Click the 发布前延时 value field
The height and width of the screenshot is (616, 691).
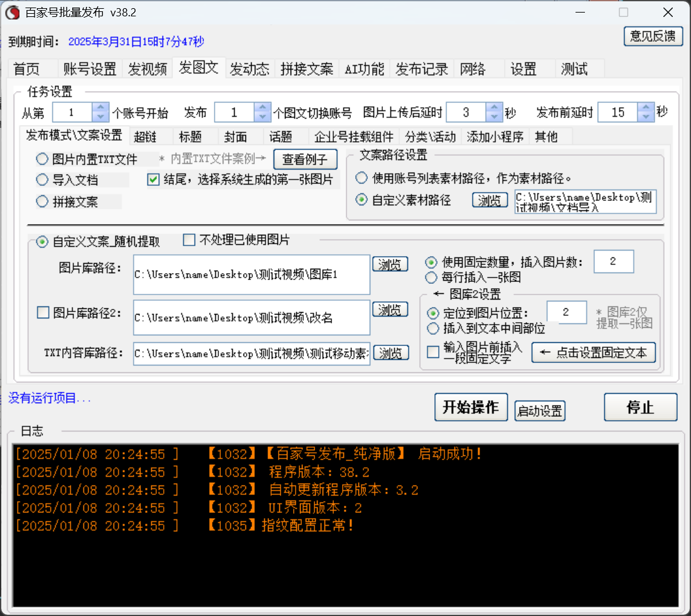click(x=618, y=112)
